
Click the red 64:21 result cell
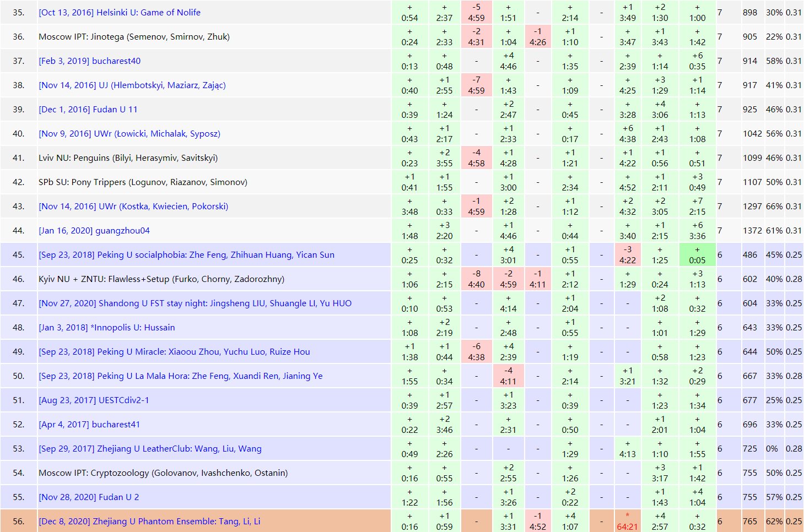click(627, 522)
